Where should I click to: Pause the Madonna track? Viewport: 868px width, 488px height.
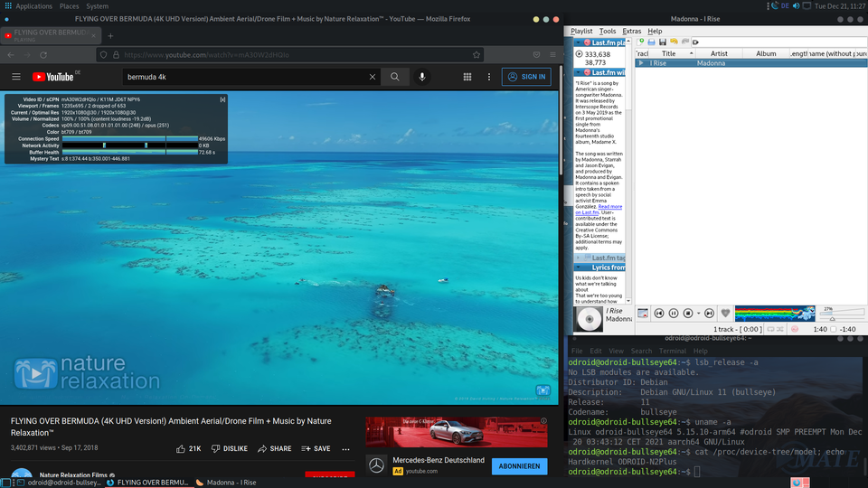click(x=673, y=314)
